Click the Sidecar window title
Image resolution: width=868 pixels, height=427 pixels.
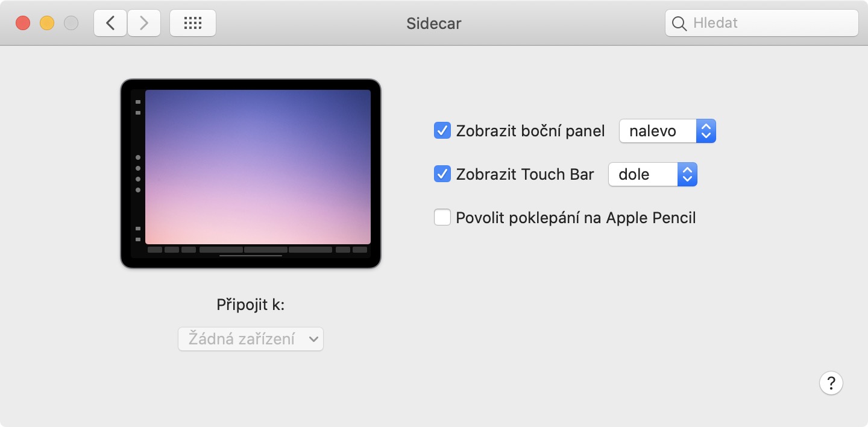coord(434,24)
